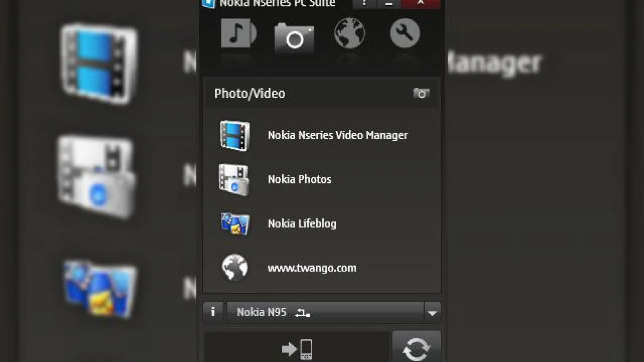Click the Nokia Lifeblog icon
This screenshot has width=644, height=362.
coord(235,224)
